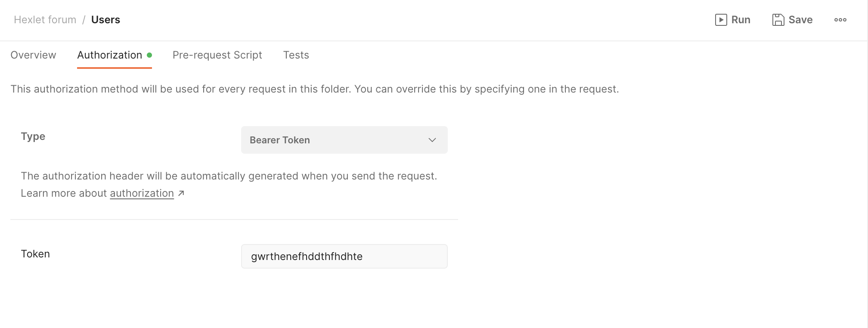
Task: Click the Type field label
Action: click(x=33, y=136)
